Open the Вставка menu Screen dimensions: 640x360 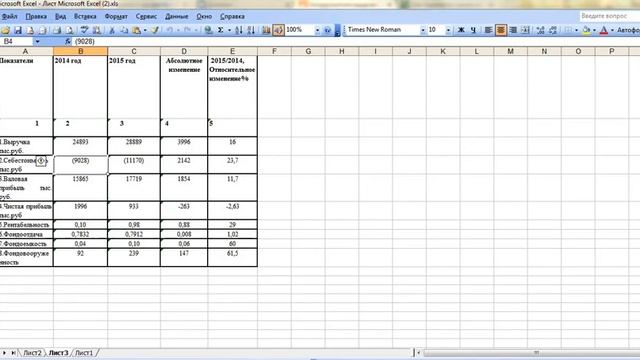click(x=85, y=16)
